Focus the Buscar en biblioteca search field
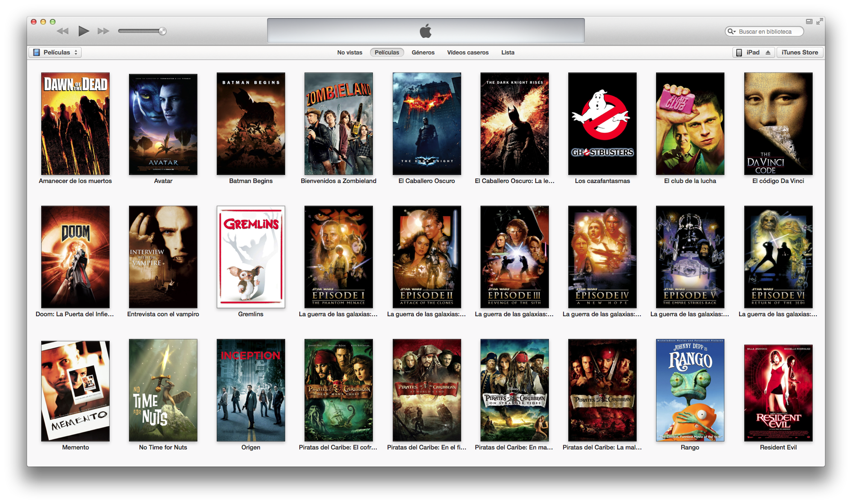 point(765,32)
